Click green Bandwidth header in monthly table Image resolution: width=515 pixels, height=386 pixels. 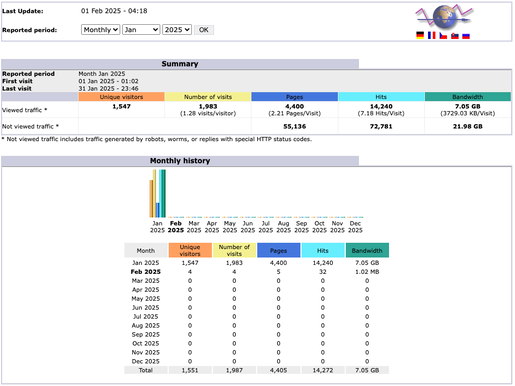(x=367, y=250)
